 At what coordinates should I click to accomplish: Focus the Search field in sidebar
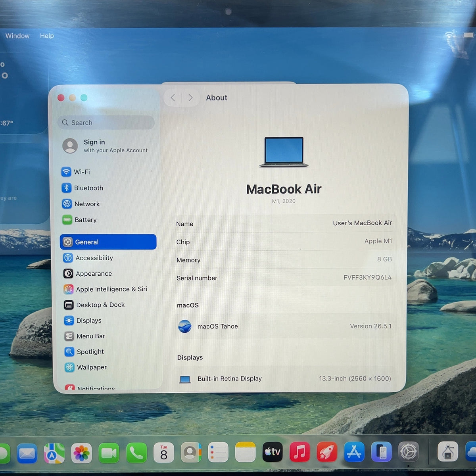pyautogui.click(x=106, y=123)
